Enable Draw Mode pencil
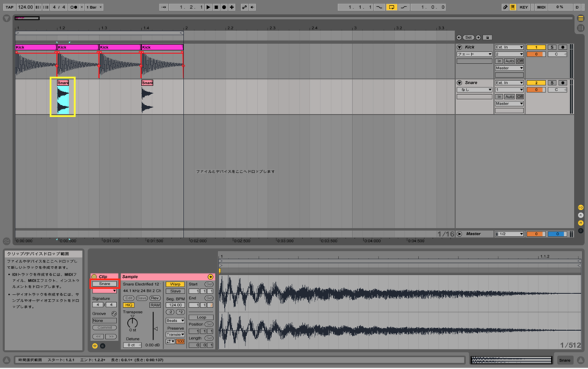This screenshot has height=369, width=588. [505, 7]
